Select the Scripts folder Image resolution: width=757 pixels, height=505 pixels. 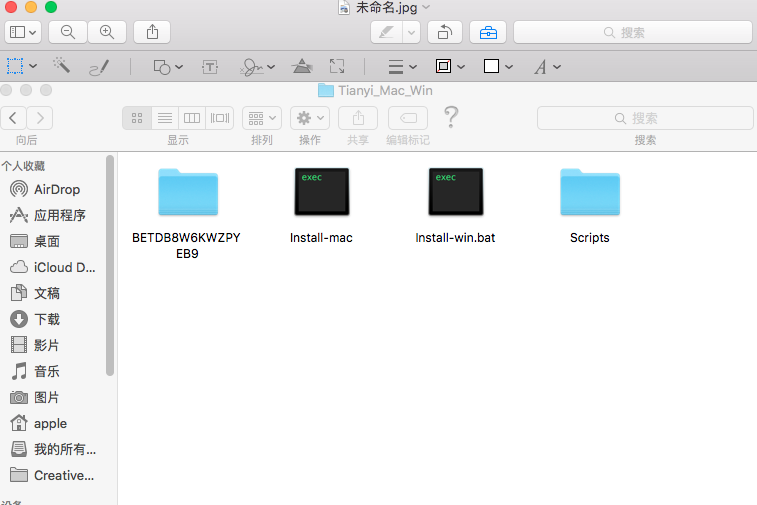(x=590, y=192)
